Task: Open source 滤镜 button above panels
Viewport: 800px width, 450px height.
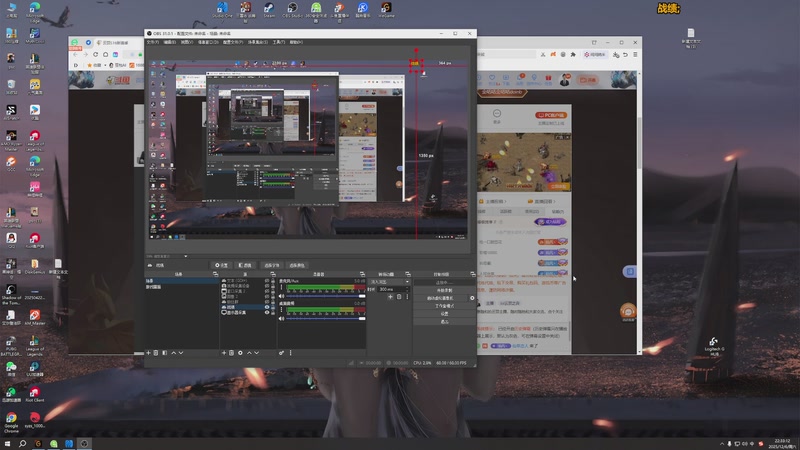Action: 245,265
